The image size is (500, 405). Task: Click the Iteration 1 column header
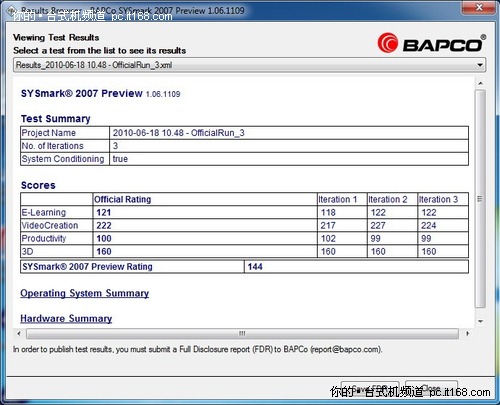pyautogui.click(x=337, y=199)
